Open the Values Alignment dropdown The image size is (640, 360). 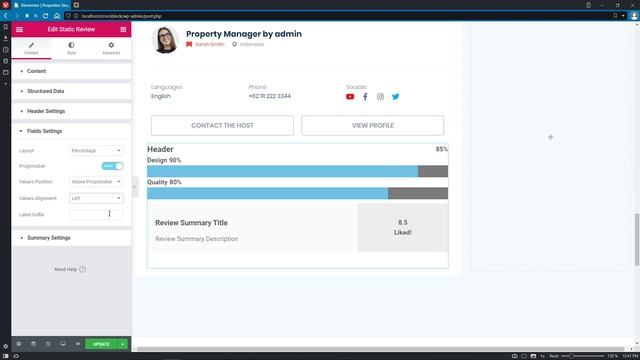96,198
